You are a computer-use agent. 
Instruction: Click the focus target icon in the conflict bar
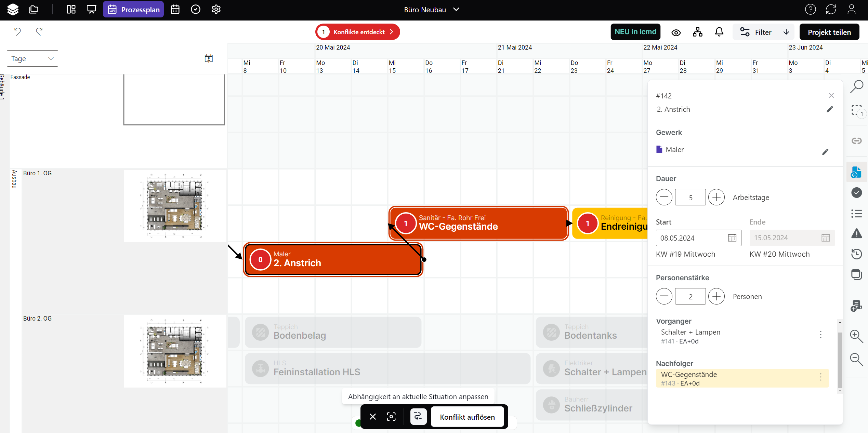391,417
